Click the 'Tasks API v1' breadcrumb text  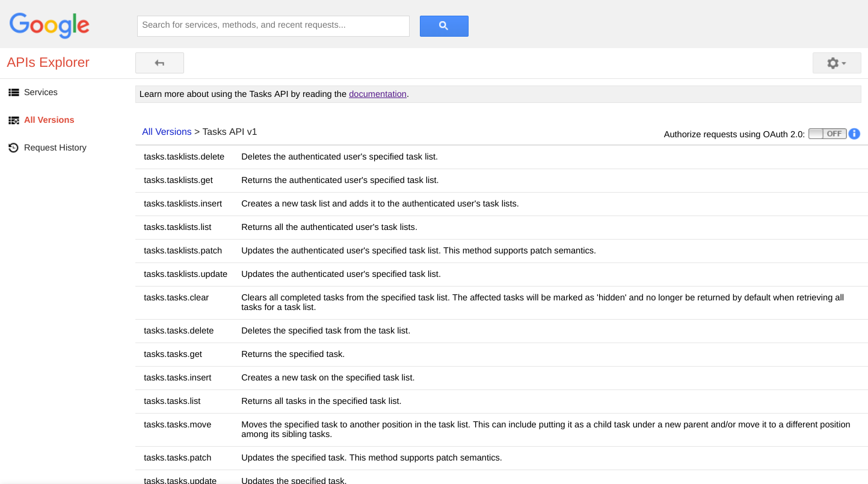tap(230, 131)
